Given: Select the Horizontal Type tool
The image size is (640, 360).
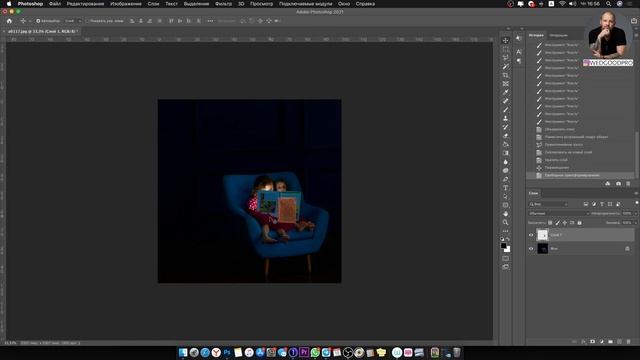Looking at the screenshot, I should click(505, 188).
